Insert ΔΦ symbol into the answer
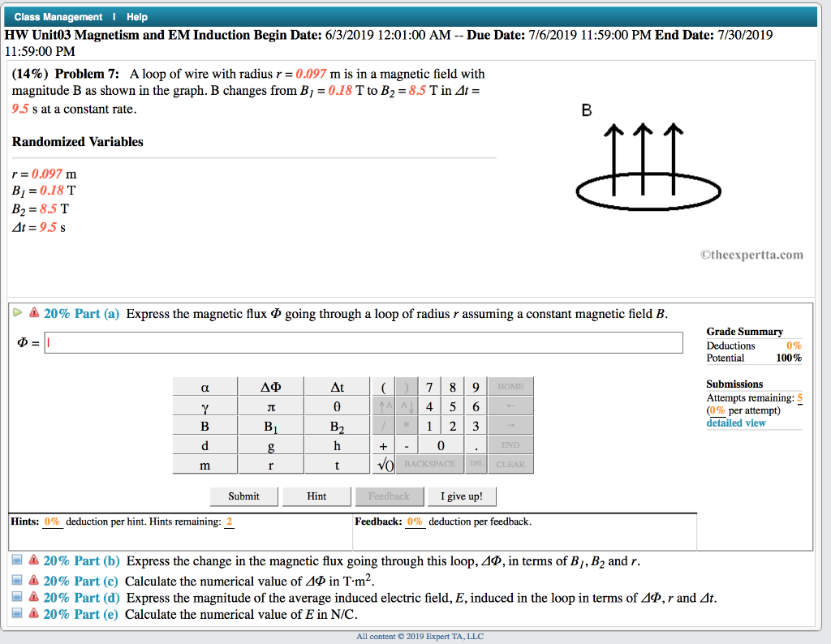Screen dimensions: 831x644 click(270, 386)
